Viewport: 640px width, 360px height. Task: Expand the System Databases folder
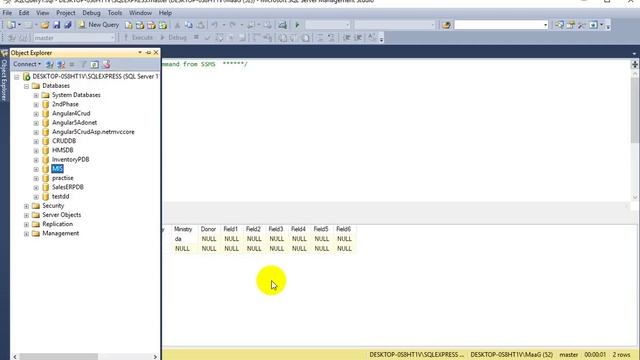point(36,96)
